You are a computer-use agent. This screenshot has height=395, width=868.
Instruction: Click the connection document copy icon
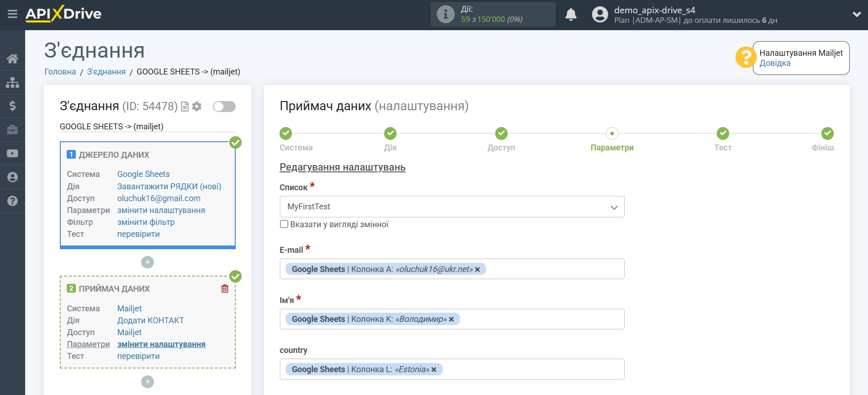click(185, 107)
